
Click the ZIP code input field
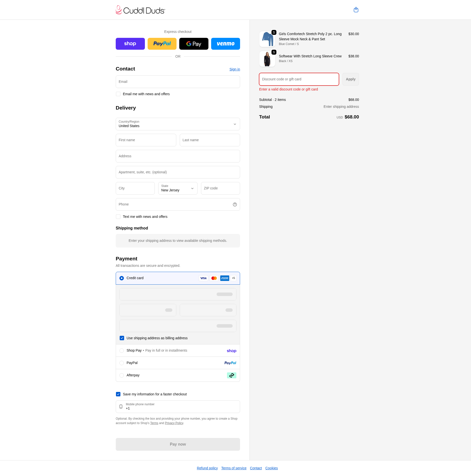(220, 188)
